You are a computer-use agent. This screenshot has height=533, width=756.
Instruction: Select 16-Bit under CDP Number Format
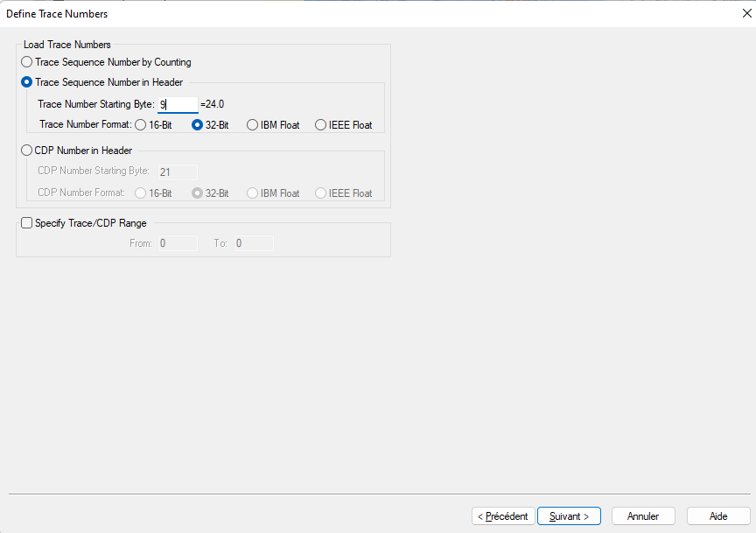pos(141,193)
